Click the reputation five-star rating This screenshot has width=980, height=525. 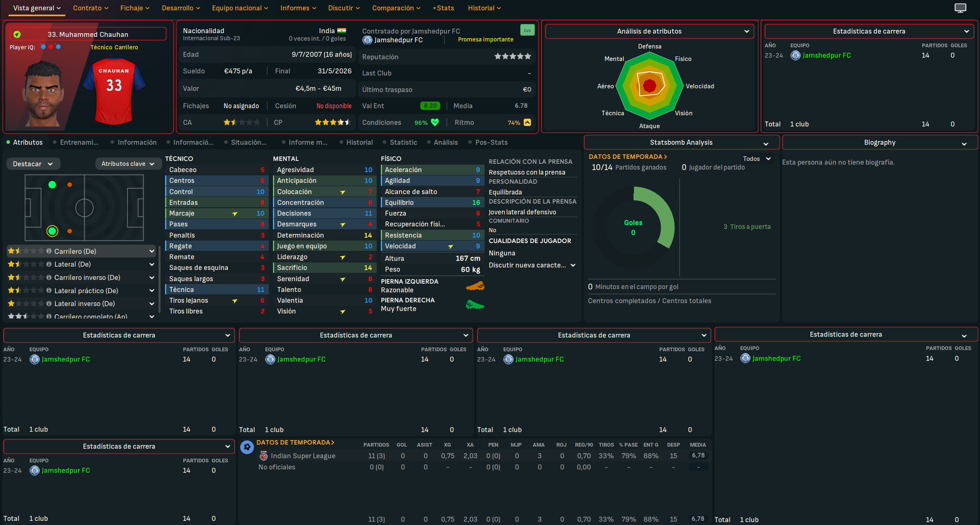pos(512,56)
